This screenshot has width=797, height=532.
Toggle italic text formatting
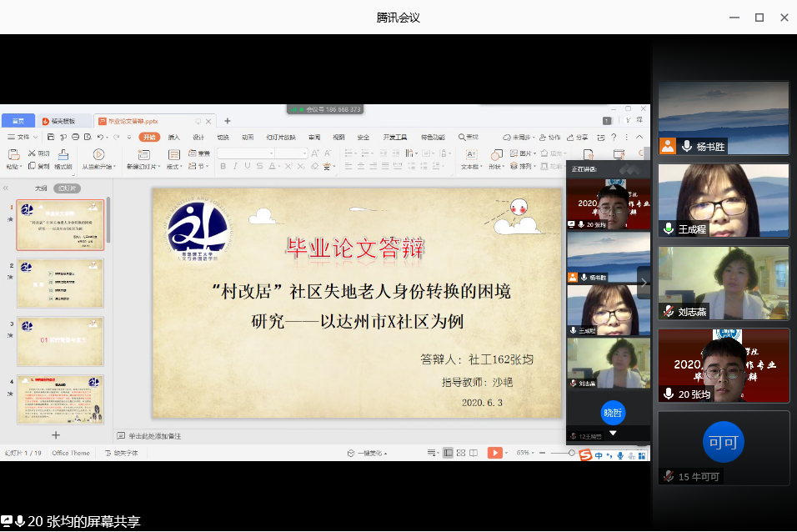(x=236, y=166)
